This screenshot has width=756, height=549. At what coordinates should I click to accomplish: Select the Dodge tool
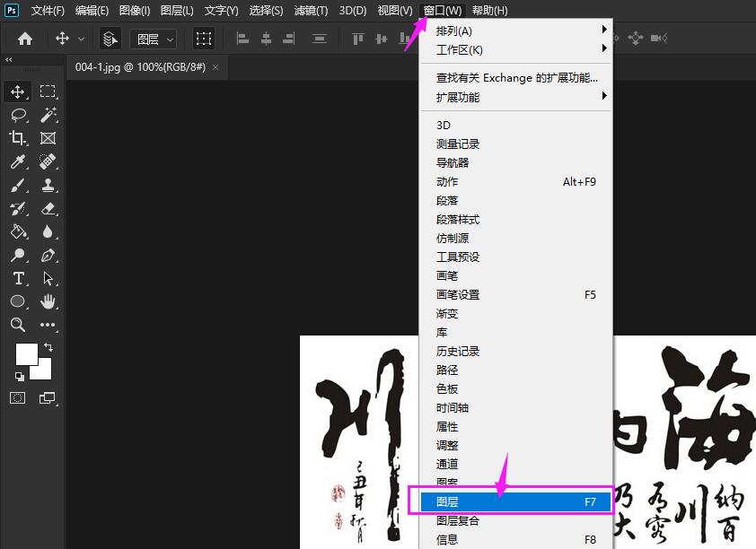click(x=18, y=255)
